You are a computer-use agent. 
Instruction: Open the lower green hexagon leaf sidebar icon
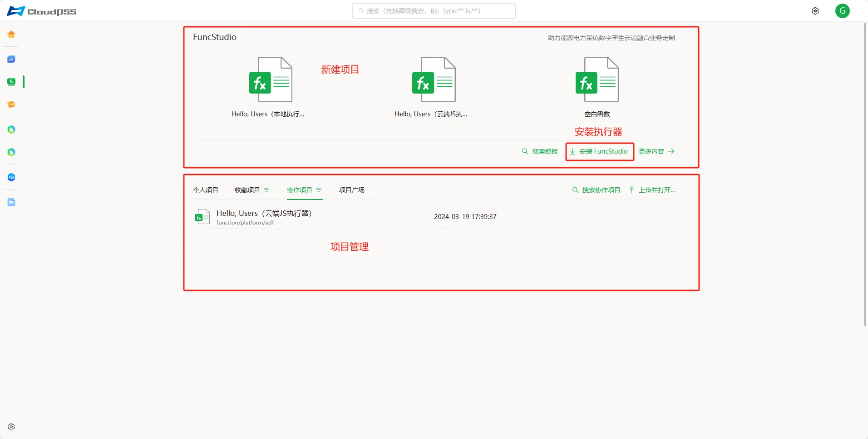point(11,152)
